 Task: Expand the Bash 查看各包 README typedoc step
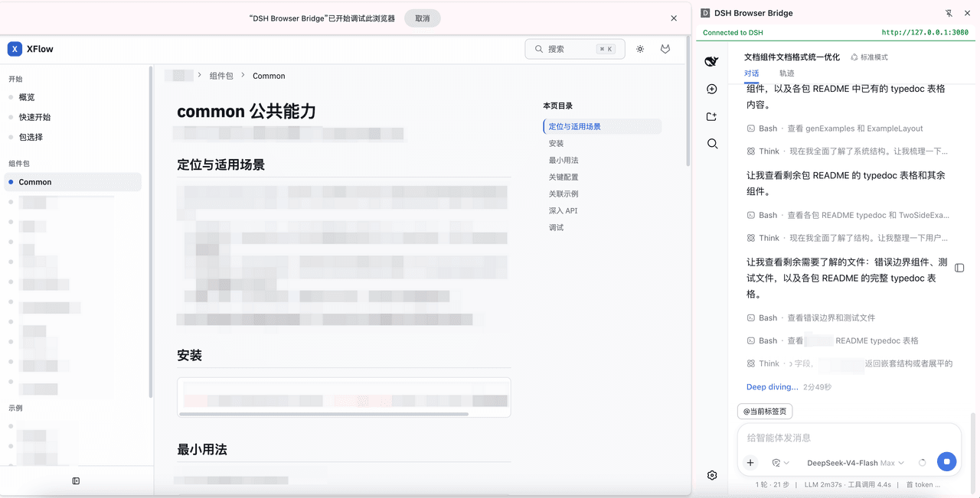click(848, 215)
